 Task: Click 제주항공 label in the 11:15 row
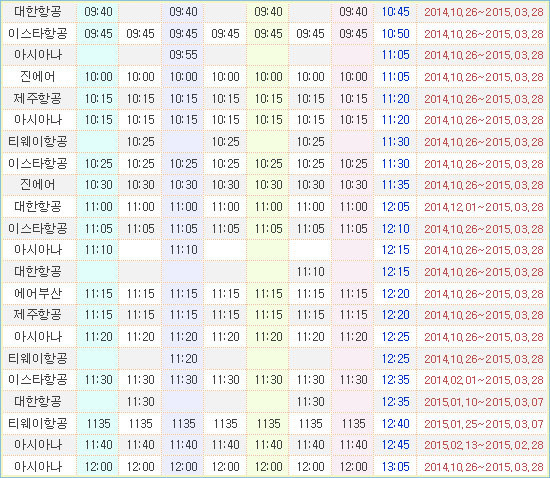[x=38, y=315]
